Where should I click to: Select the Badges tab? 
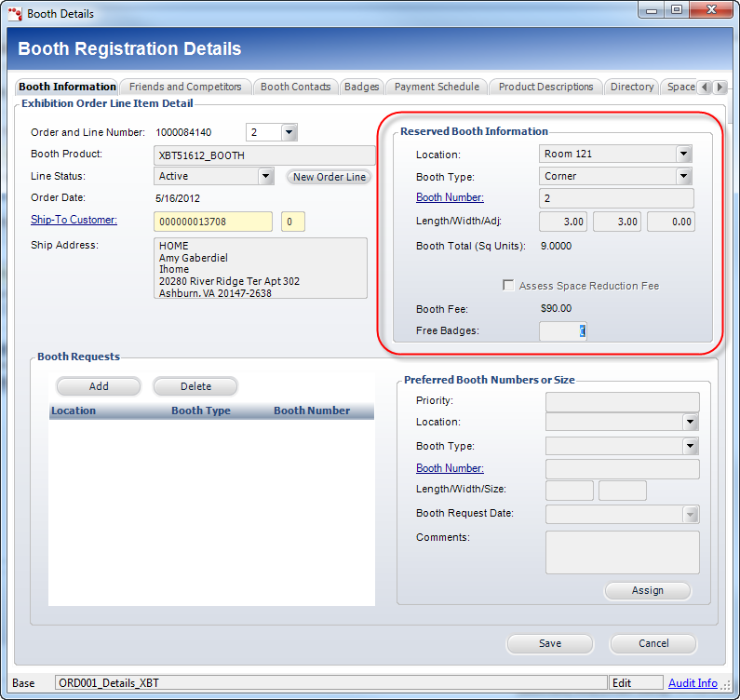pos(361,87)
